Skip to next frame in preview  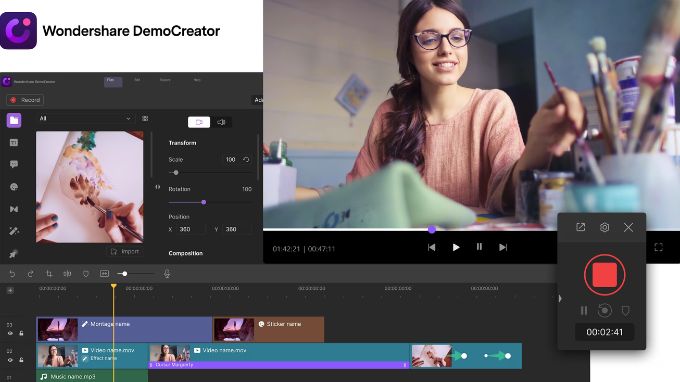503,247
